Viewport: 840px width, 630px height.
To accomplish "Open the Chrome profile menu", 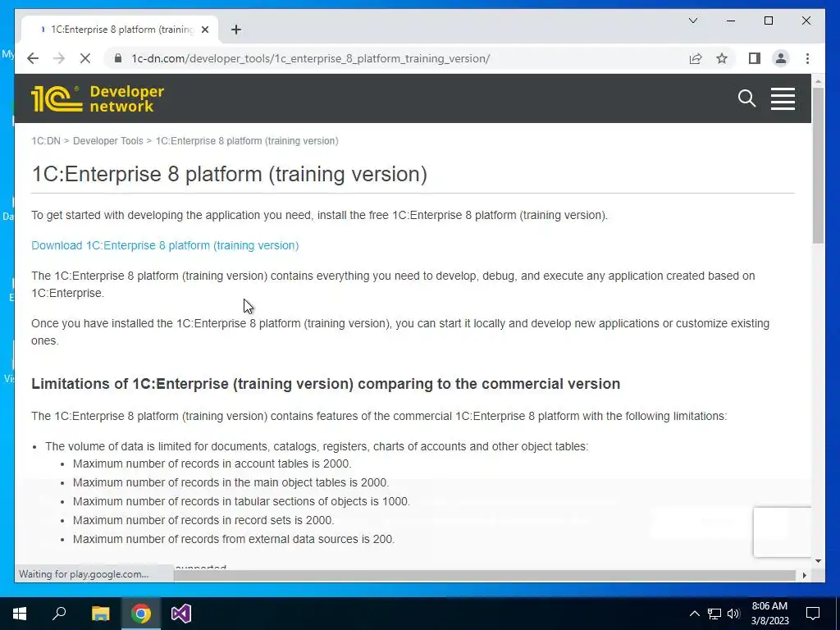I will 781,58.
